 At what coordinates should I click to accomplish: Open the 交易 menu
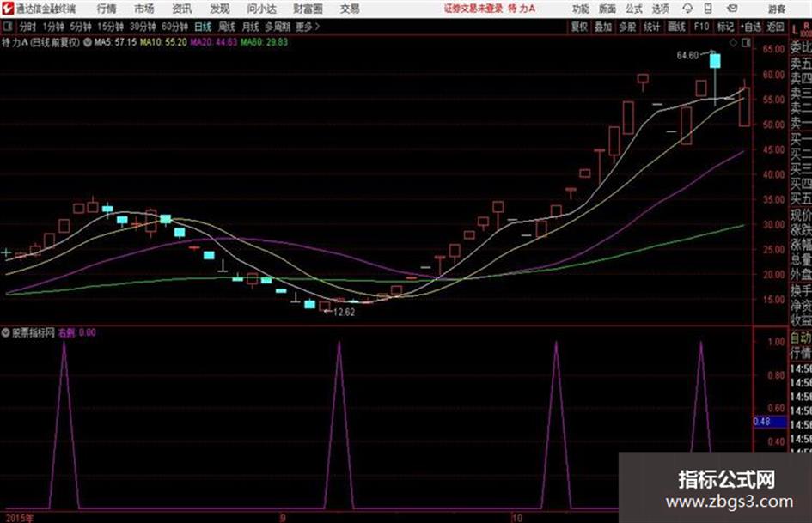[350, 9]
